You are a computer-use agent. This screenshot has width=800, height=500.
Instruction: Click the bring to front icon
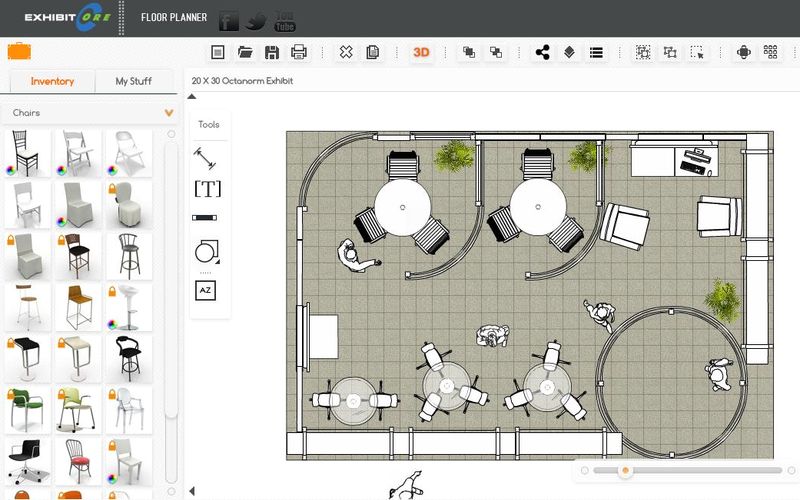coord(468,52)
